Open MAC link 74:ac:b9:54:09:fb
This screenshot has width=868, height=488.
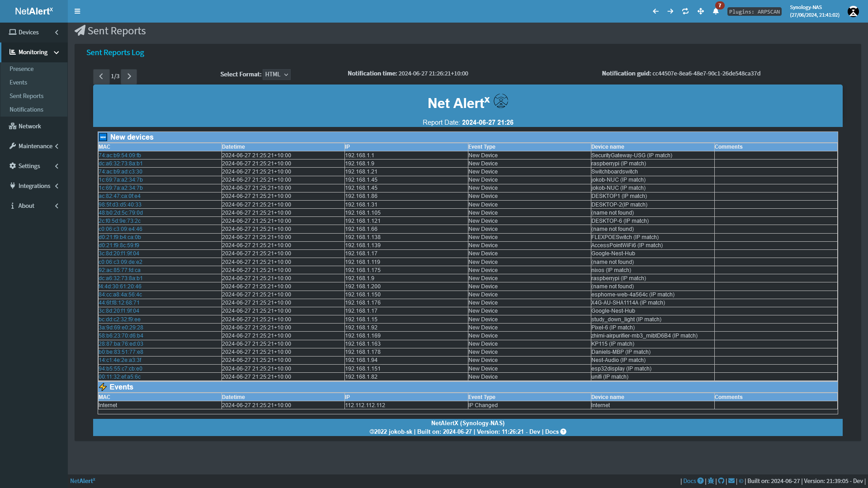(120, 155)
